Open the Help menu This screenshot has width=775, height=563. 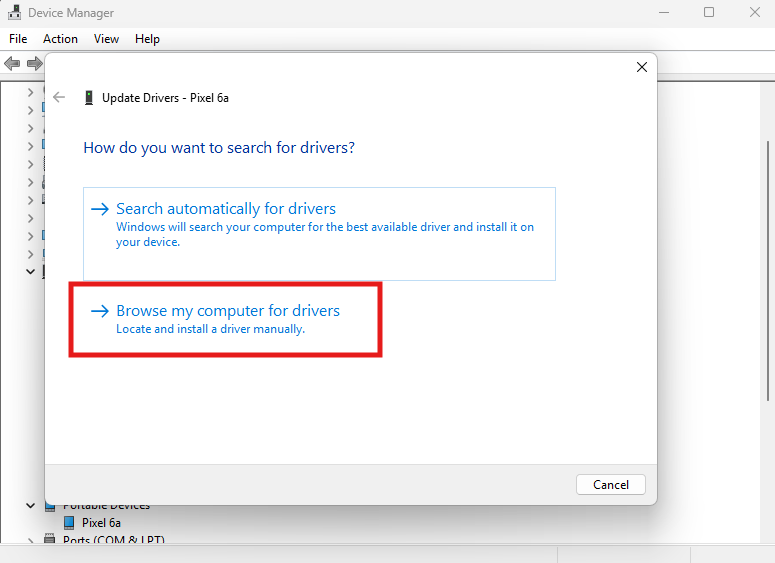pyautogui.click(x=147, y=39)
